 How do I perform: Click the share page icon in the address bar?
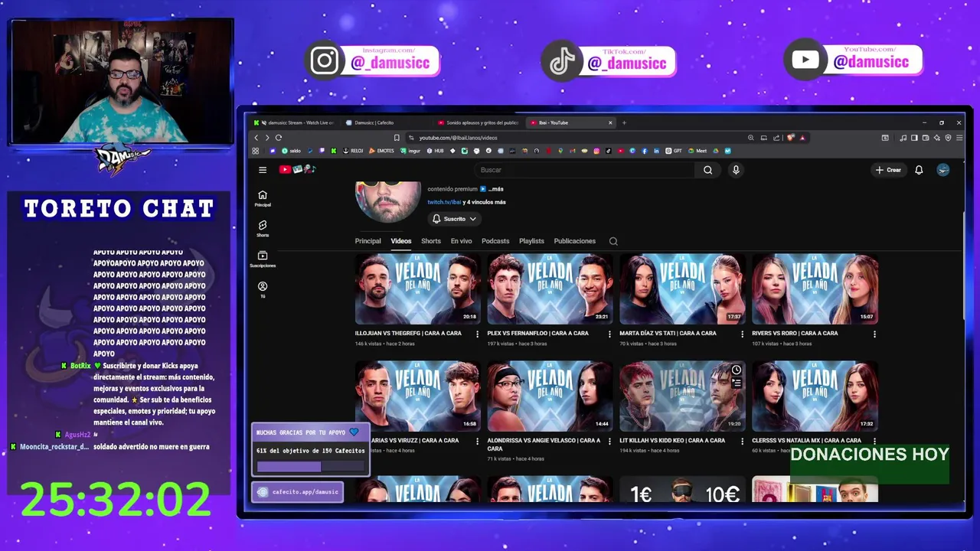click(776, 138)
